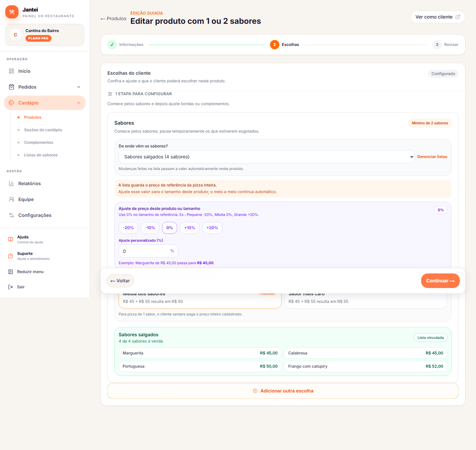Click the Equipe people icon
The width and height of the screenshot is (476, 450).
tap(12, 199)
